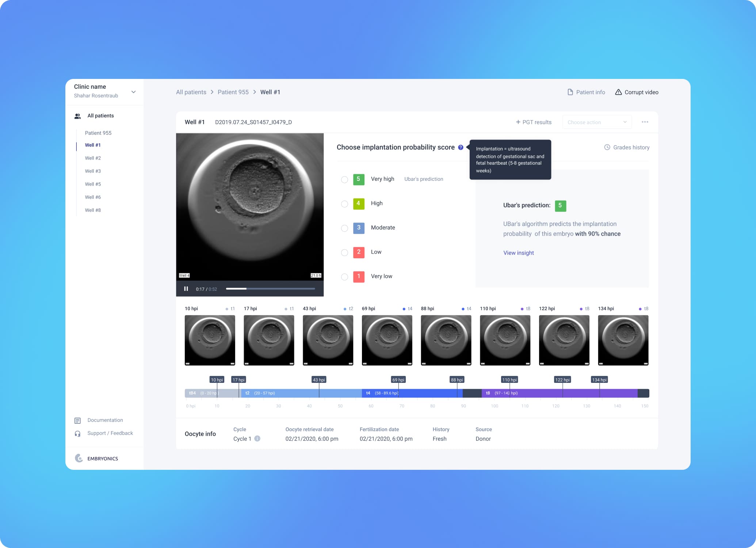The image size is (756, 548).
Task: Go to All patients in the sidebar
Action: tap(100, 116)
